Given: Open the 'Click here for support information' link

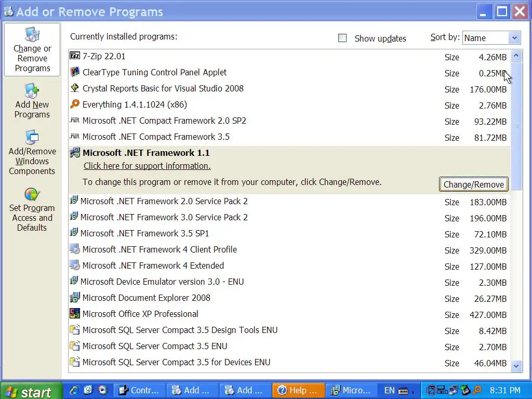Looking at the screenshot, I should pyautogui.click(x=147, y=166).
